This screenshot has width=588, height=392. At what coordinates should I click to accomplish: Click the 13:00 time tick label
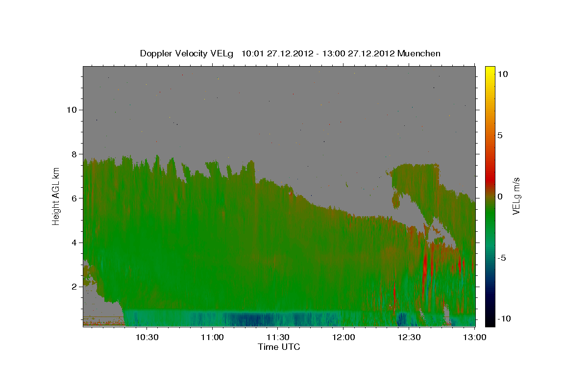pos(475,337)
